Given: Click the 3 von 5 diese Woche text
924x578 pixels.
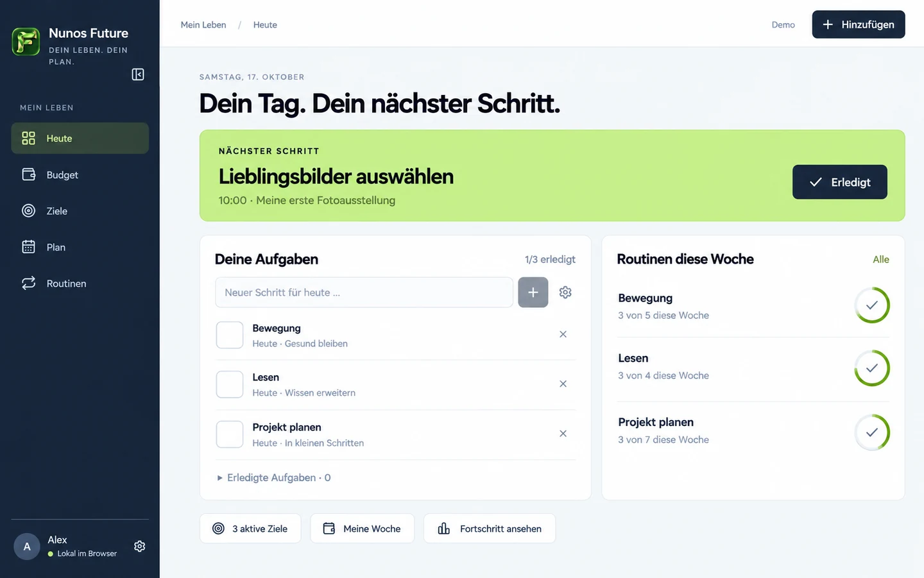Looking at the screenshot, I should pos(663,316).
